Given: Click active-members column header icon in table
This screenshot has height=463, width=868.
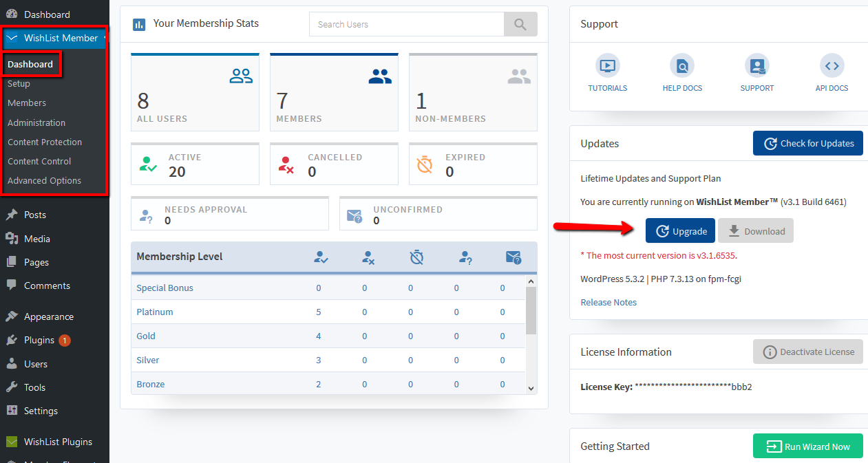Looking at the screenshot, I should point(321,257).
